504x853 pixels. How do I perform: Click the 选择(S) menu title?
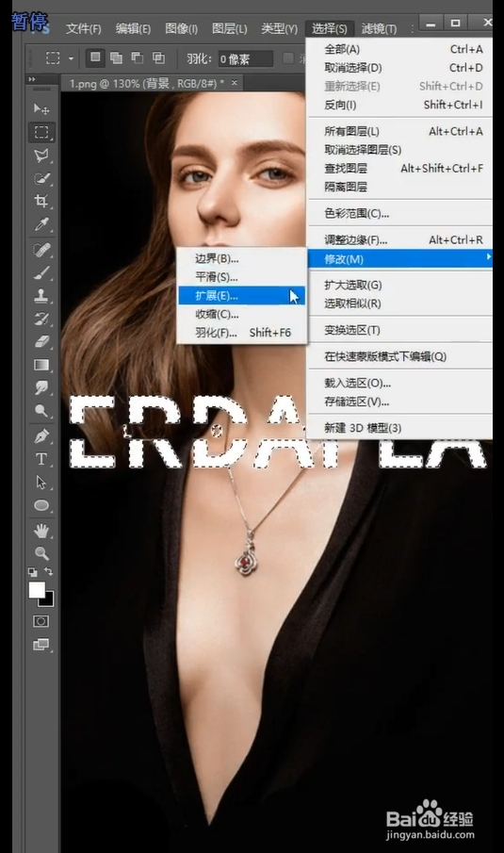(330, 29)
